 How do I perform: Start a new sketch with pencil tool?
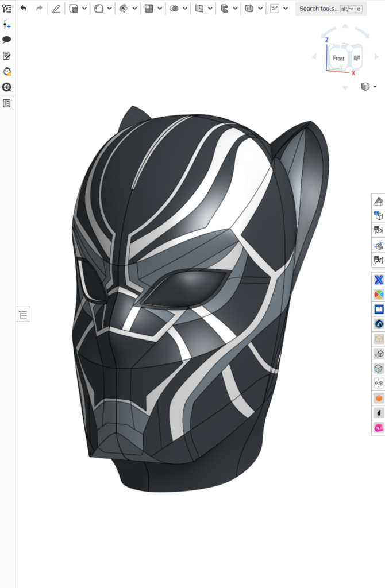coord(56,8)
